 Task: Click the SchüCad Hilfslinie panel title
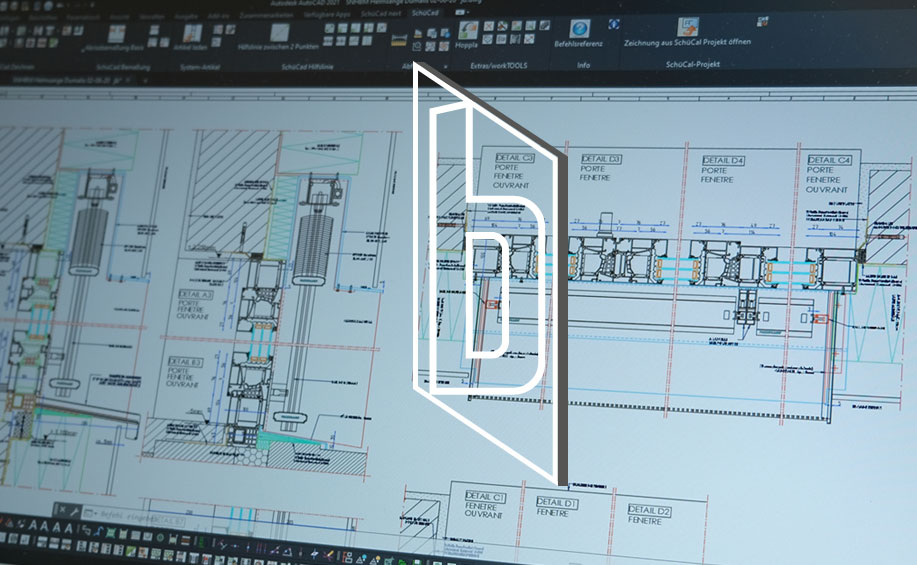coord(307,67)
